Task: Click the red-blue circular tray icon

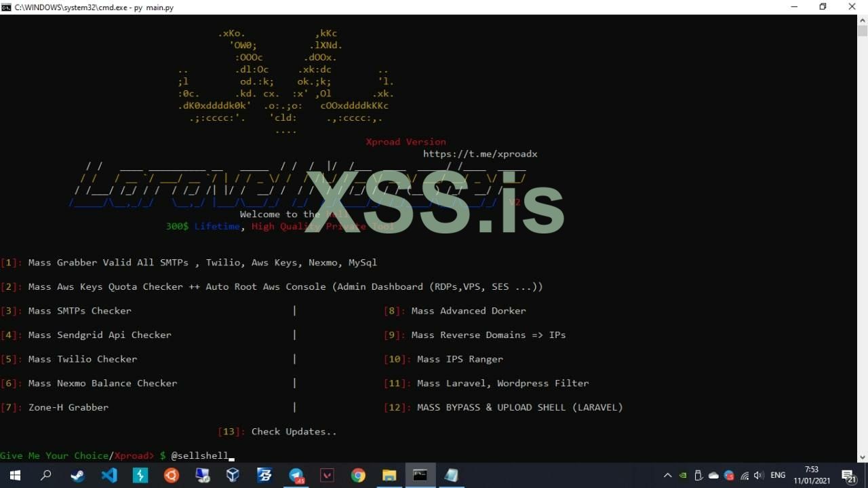Action: click(729, 475)
